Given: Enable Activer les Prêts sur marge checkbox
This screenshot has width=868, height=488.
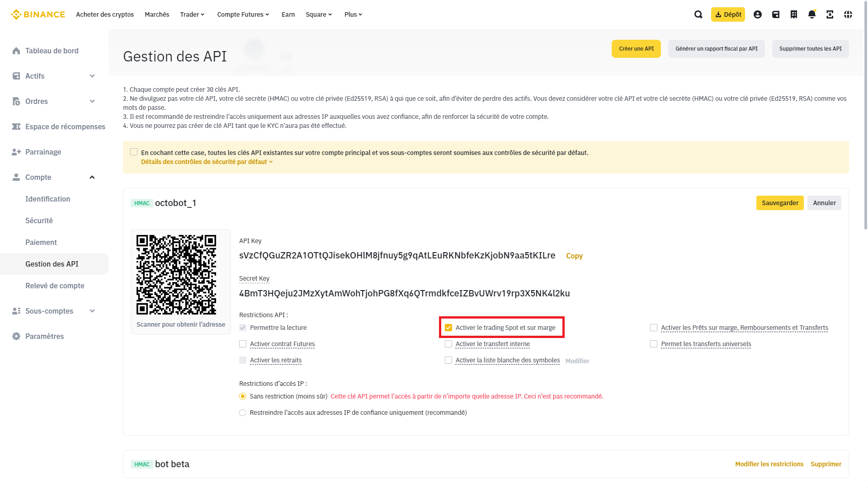Looking at the screenshot, I should (654, 328).
